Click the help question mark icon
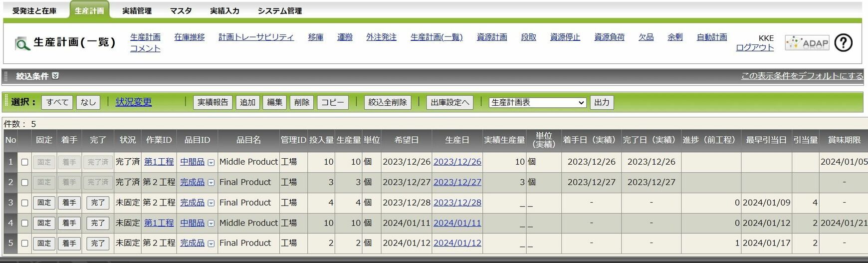The width and height of the screenshot is (868, 263). point(843,43)
